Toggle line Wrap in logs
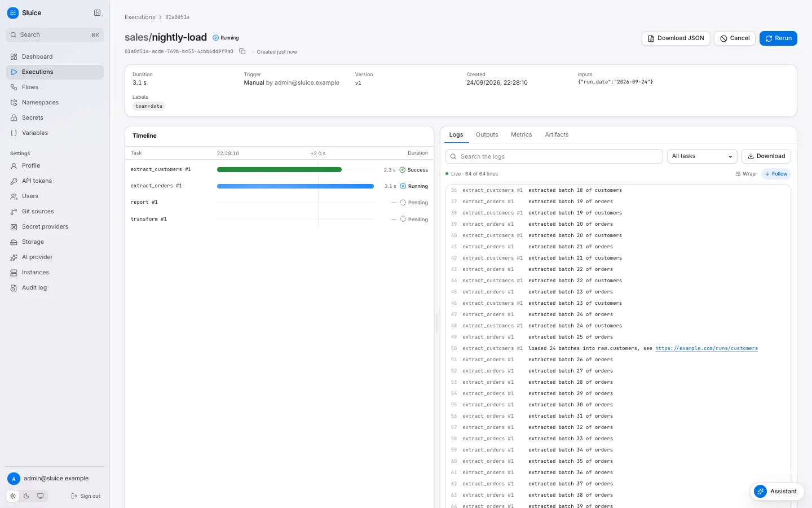 pyautogui.click(x=745, y=174)
